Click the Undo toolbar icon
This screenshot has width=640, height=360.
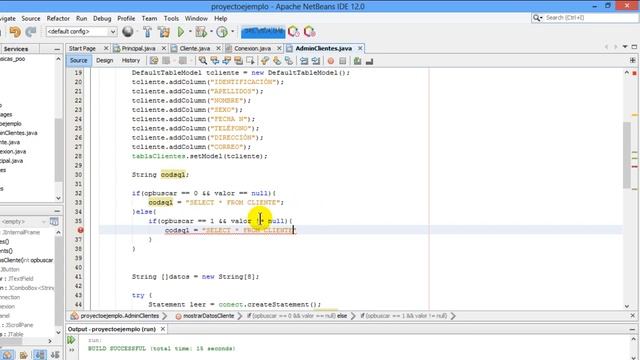tap(15, 32)
